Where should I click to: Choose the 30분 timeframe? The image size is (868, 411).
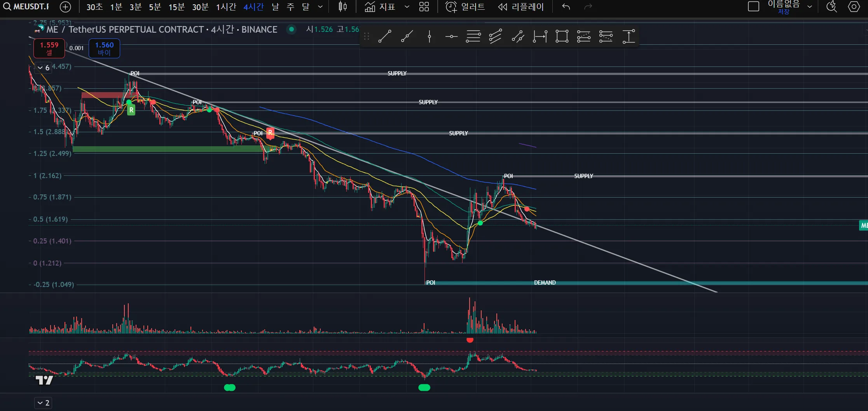pos(200,7)
